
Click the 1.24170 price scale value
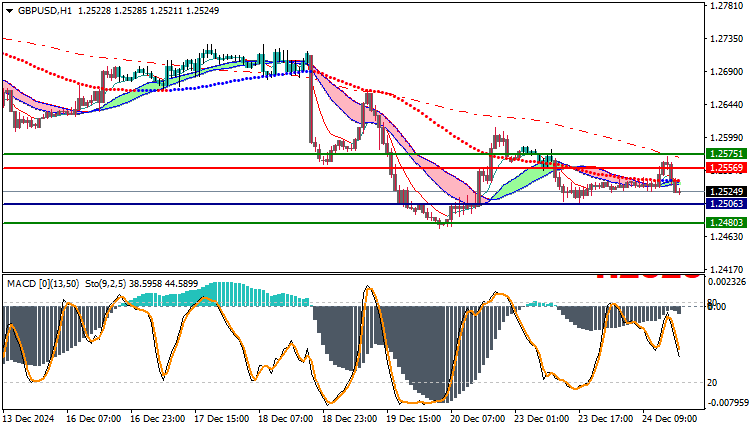(x=727, y=269)
